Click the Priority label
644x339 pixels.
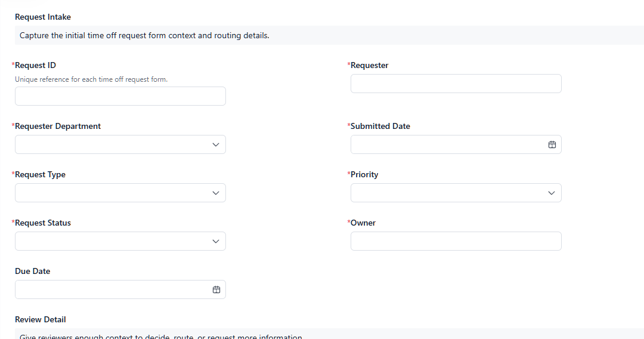click(364, 175)
